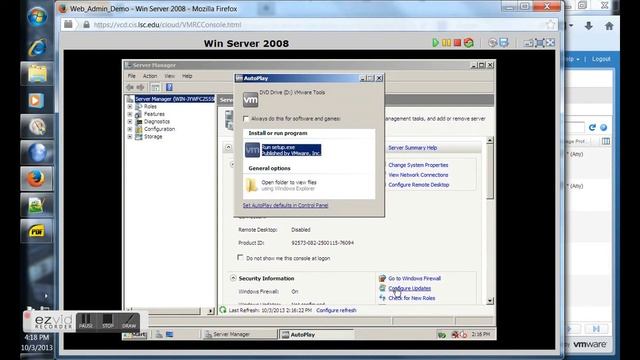
Task: Click the scroll up arrow in Server Manager pane
Action: tap(490, 140)
